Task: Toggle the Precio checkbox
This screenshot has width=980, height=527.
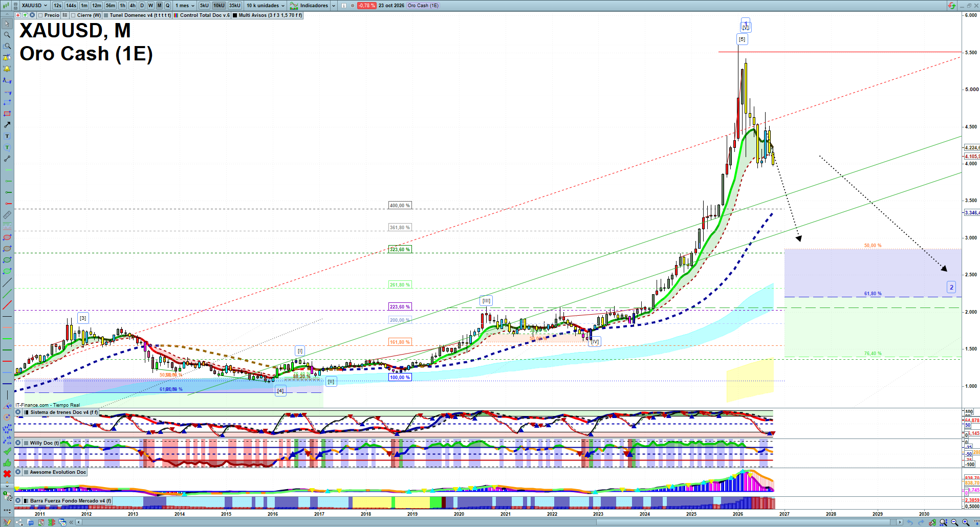Action: click(40, 15)
